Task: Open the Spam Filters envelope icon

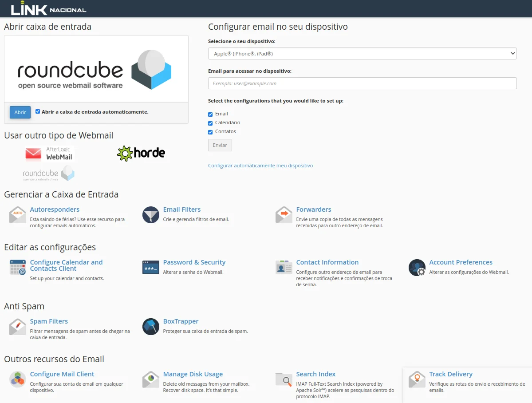Action: 18,327
